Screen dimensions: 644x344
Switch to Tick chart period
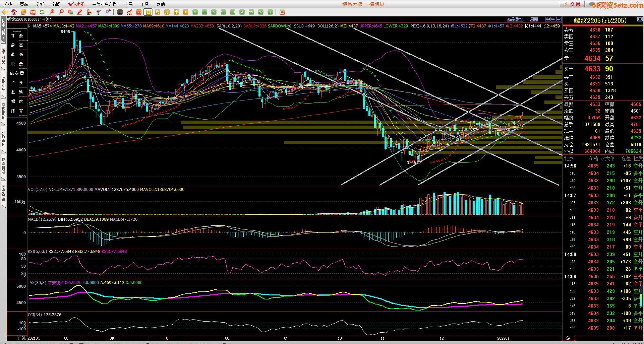138,12
